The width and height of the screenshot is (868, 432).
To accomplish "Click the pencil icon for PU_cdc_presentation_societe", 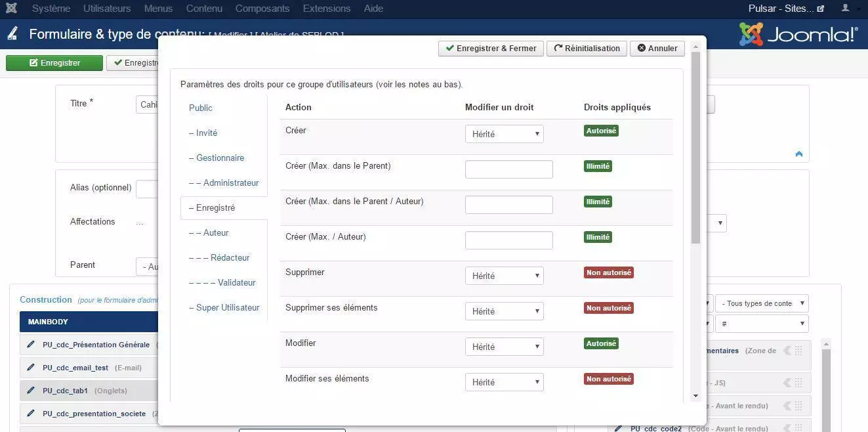I will [30, 414].
